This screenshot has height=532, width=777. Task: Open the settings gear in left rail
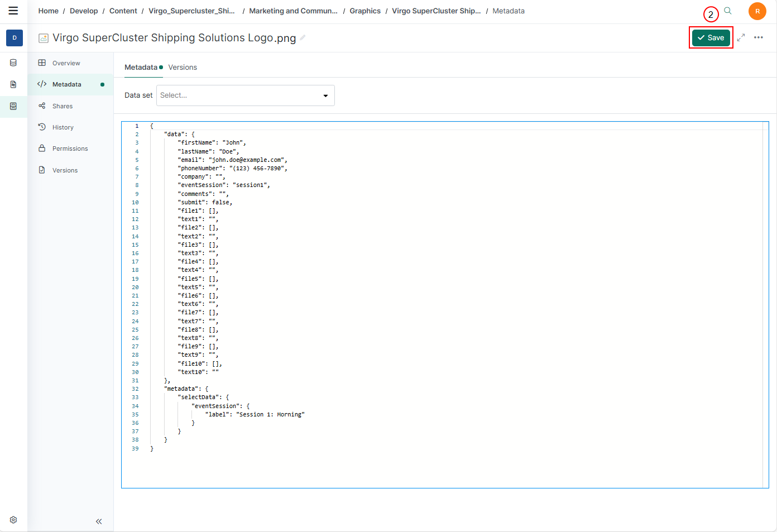click(x=13, y=520)
